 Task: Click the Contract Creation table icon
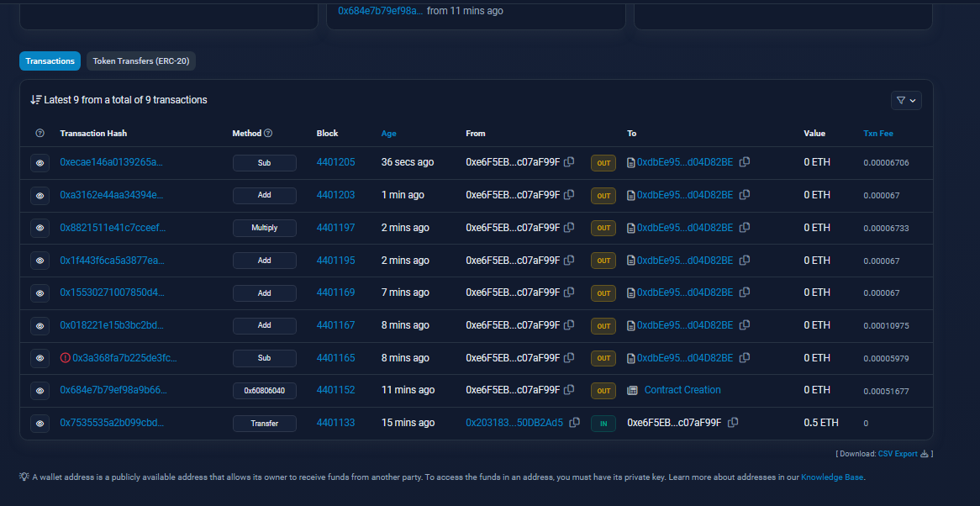(x=632, y=391)
